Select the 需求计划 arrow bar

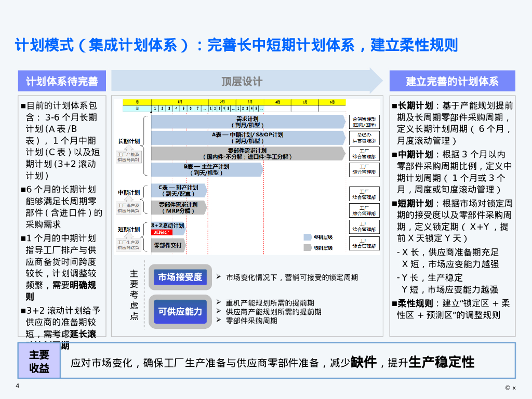click(x=247, y=122)
